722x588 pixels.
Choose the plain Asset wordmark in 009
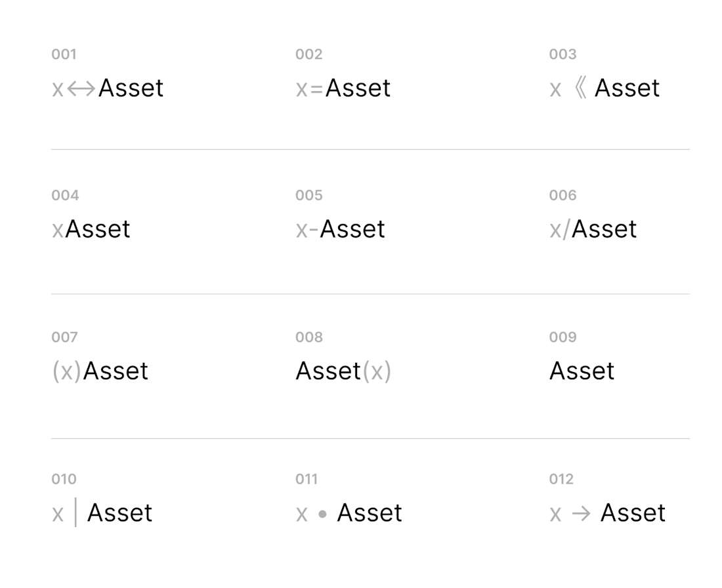[x=582, y=371]
